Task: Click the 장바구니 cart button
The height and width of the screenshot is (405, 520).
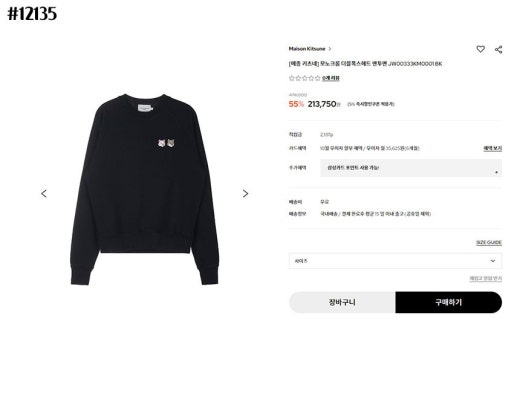Action: (x=342, y=302)
